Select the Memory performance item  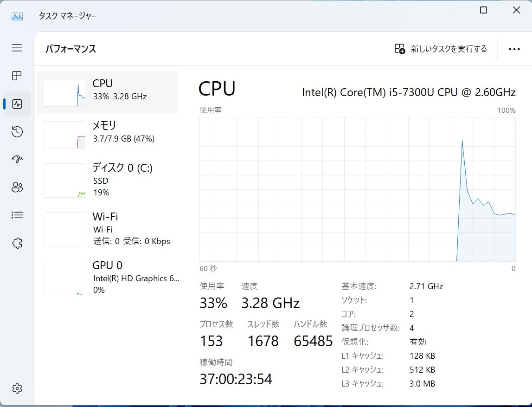pos(107,135)
